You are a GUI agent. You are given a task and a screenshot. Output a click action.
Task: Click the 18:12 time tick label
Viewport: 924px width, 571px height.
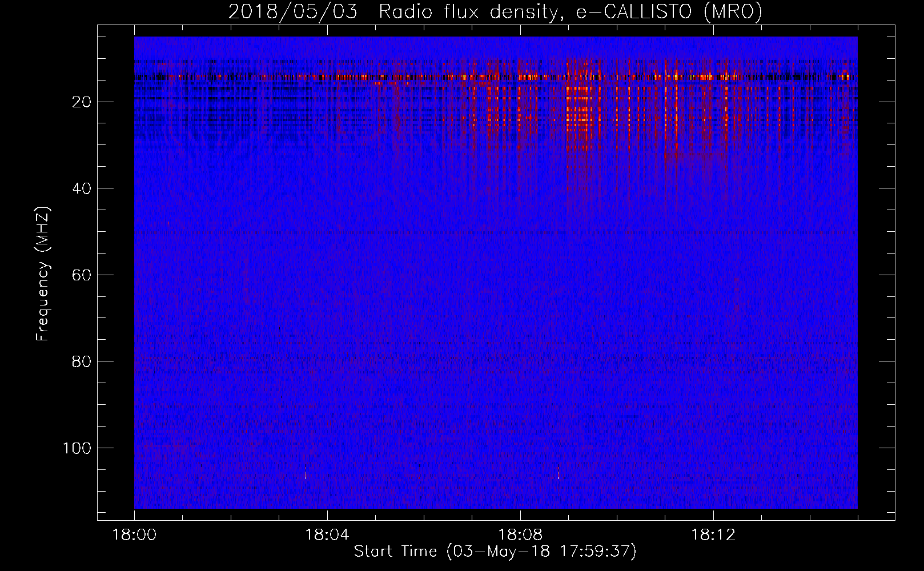coord(713,535)
